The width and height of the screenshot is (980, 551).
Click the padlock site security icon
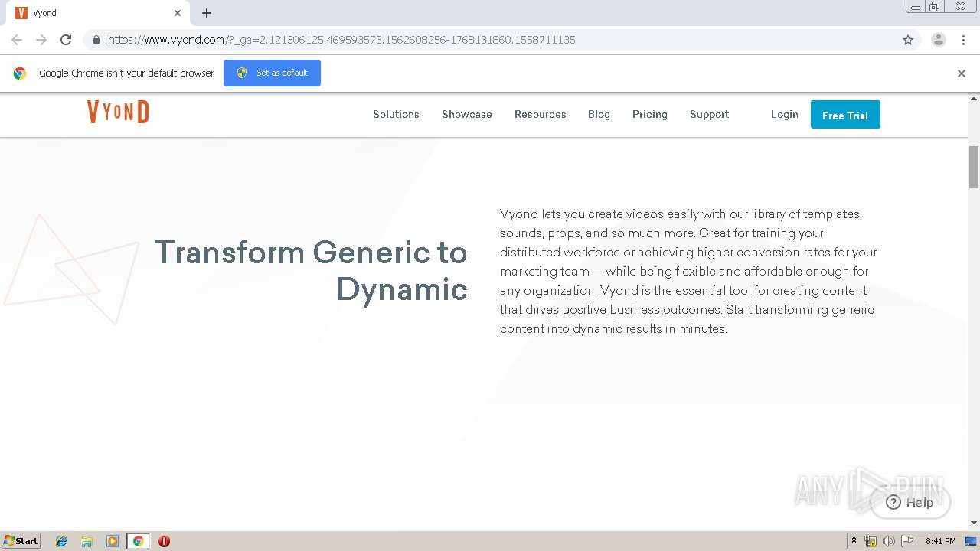[96, 40]
